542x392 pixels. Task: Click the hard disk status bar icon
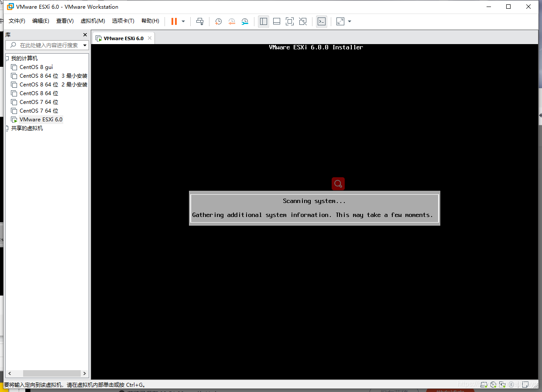tap(484, 385)
